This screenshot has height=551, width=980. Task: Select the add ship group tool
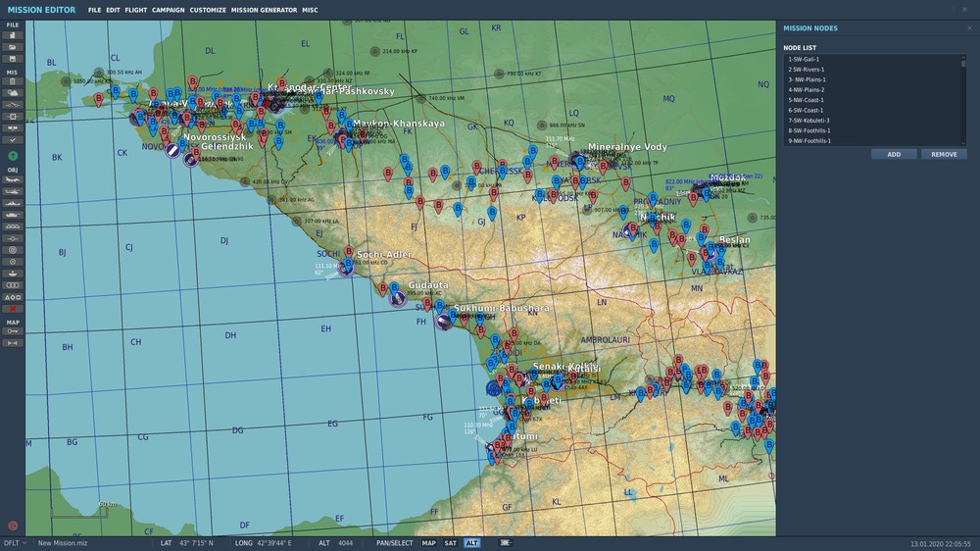click(x=13, y=203)
